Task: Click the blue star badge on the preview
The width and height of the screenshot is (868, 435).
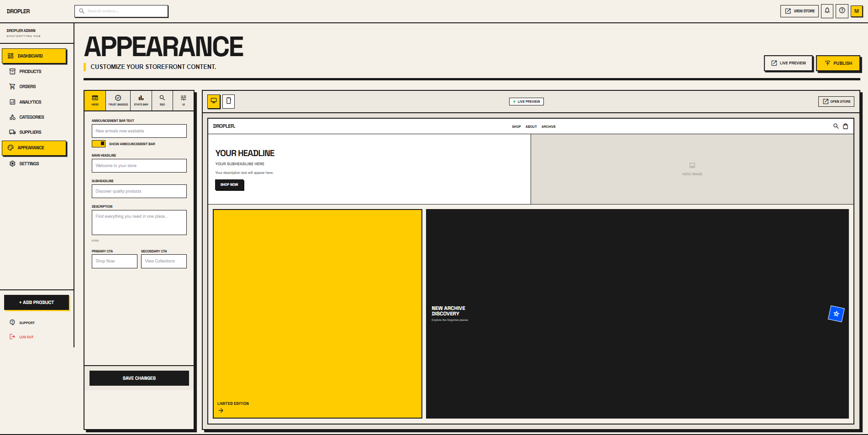Action: point(836,314)
